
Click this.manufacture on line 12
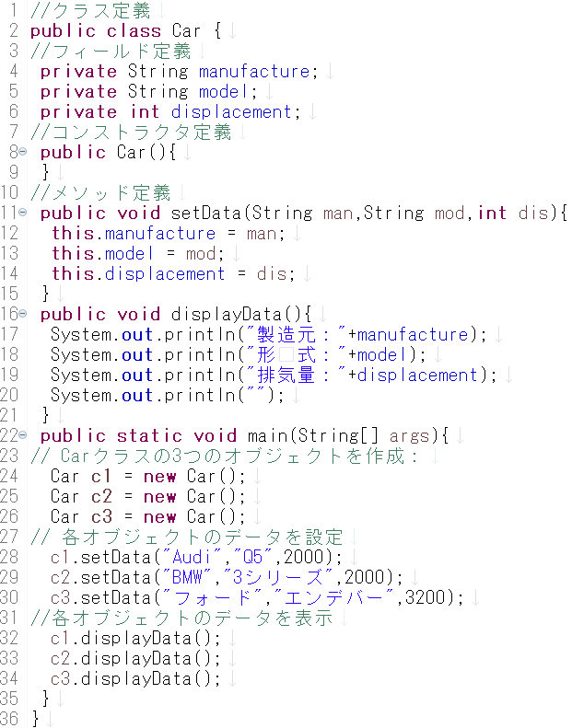click(x=134, y=233)
